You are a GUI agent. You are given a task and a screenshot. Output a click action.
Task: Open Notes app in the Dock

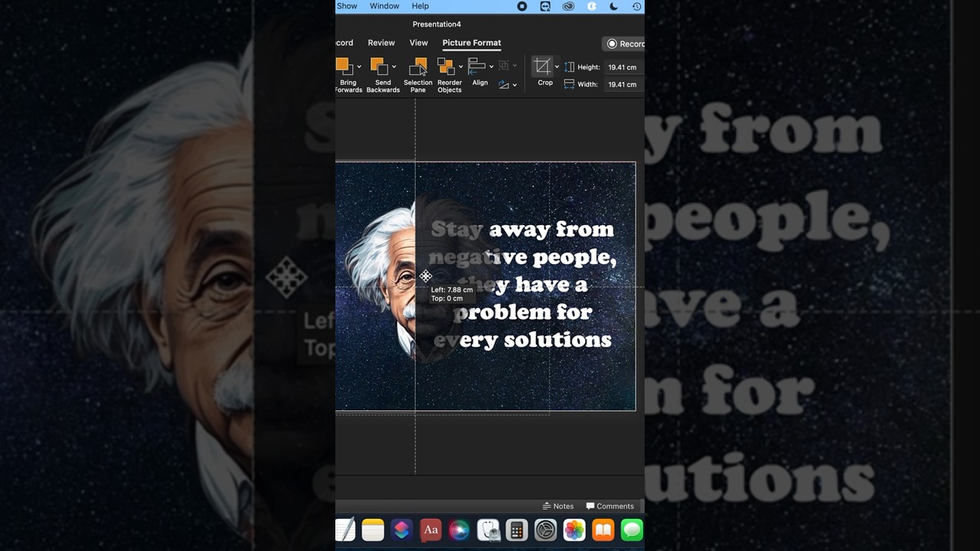point(373,530)
